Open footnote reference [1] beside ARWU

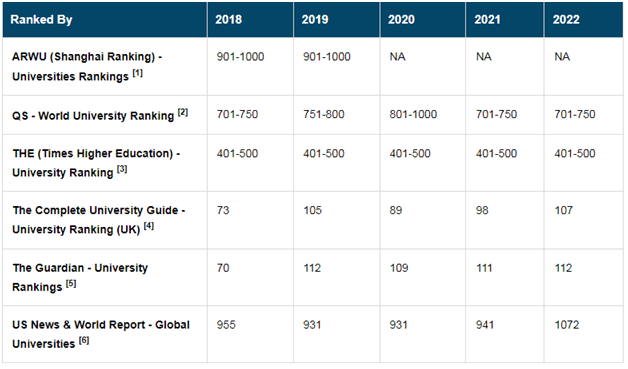137,73
